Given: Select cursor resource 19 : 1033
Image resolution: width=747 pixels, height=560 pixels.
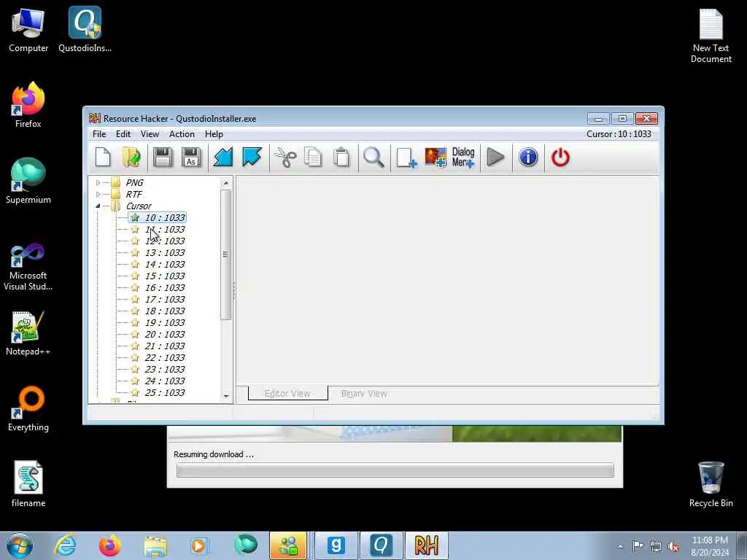Looking at the screenshot, I should [164, 323].
